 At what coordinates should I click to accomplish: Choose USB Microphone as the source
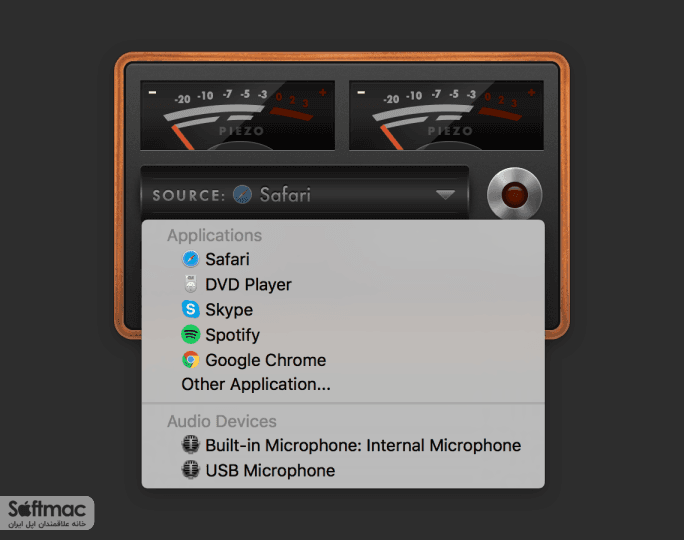coord(270,471)
